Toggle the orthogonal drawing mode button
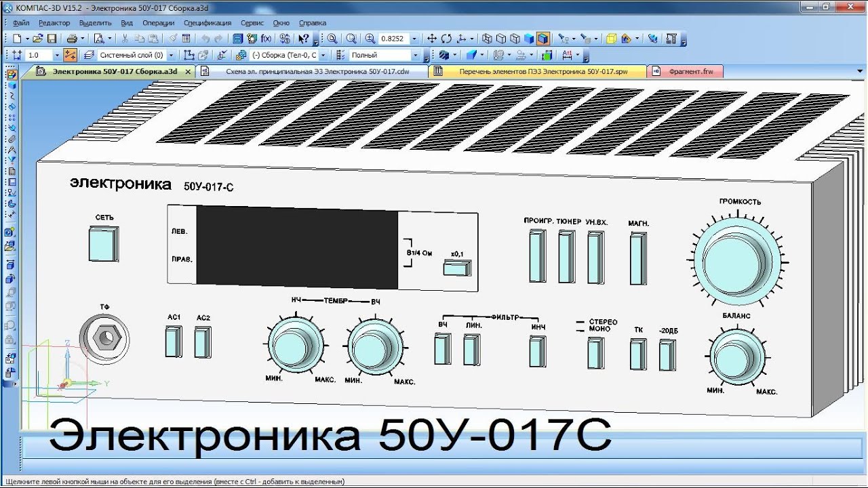The width and height of the screenshot is (868, 488). (x=70, y=55)
